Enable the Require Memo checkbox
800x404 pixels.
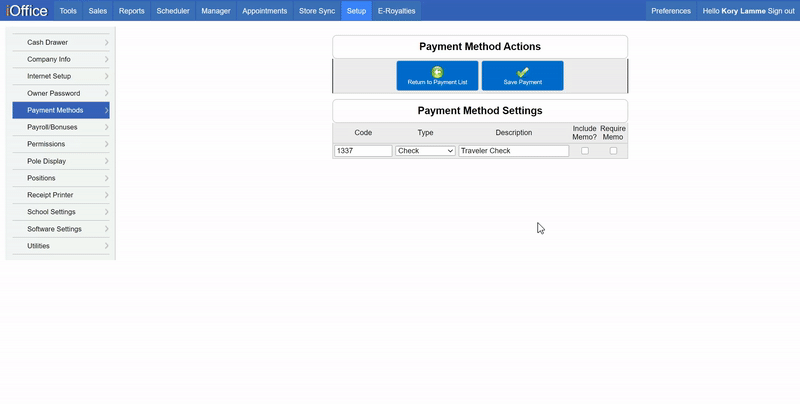pos(613,151)
